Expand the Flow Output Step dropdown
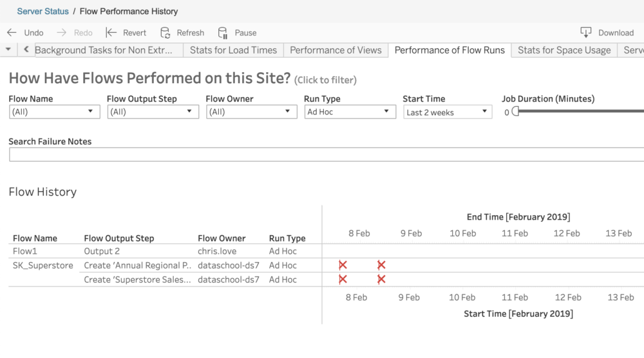 153,111
